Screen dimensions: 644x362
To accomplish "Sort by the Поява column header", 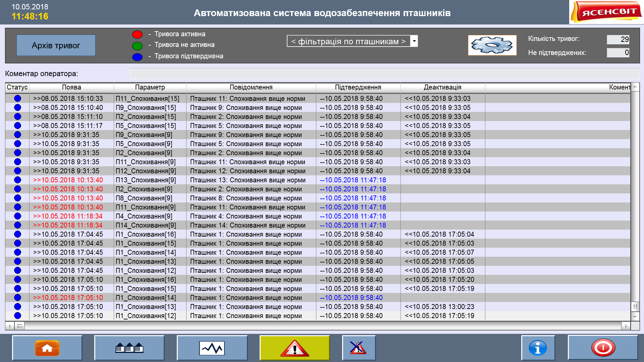I will click(71, 87).
